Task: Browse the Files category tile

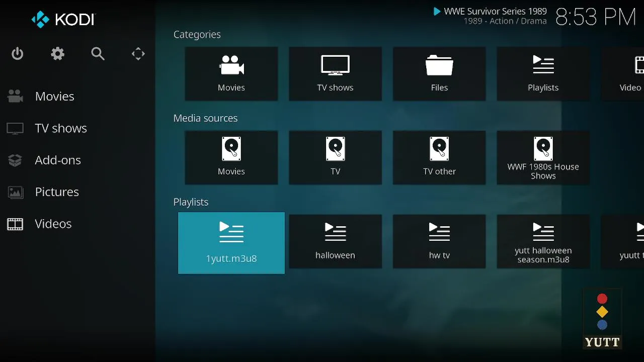Action: point(439,74)
